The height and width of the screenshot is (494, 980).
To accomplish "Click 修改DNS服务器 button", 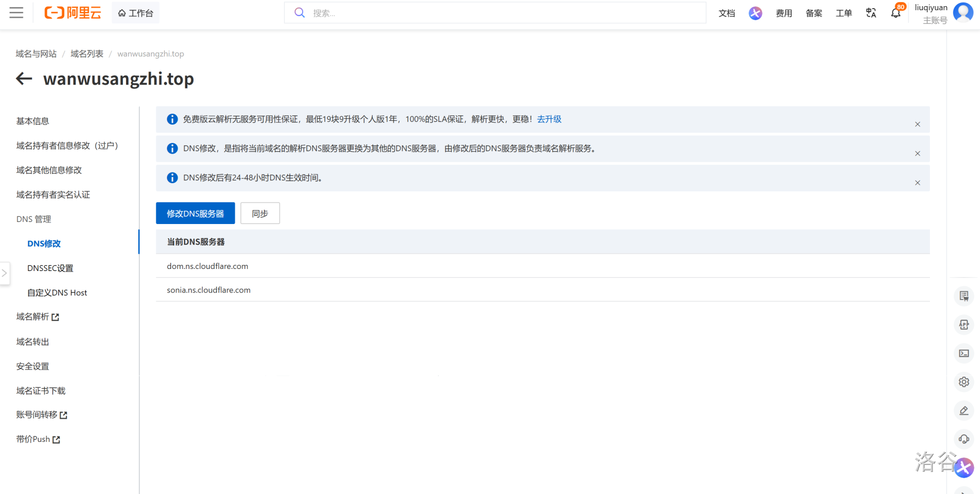I will pyautogui.click(x=195, y=213).
